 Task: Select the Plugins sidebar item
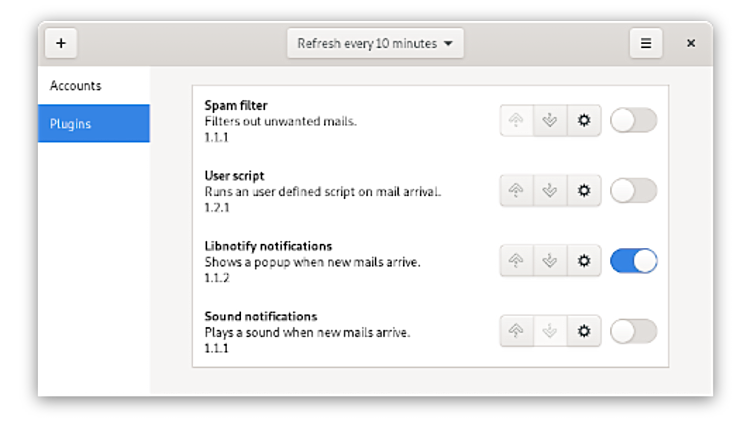94,124
